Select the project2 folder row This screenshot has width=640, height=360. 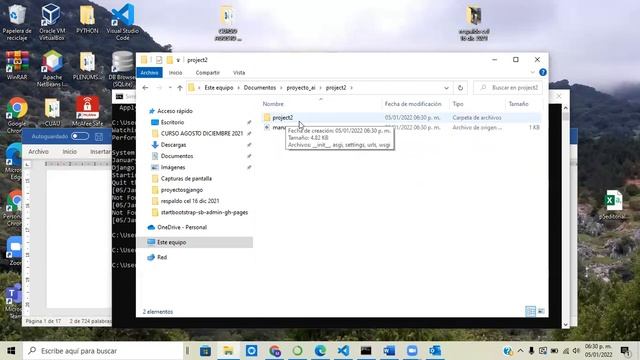(x=402, y=118)
